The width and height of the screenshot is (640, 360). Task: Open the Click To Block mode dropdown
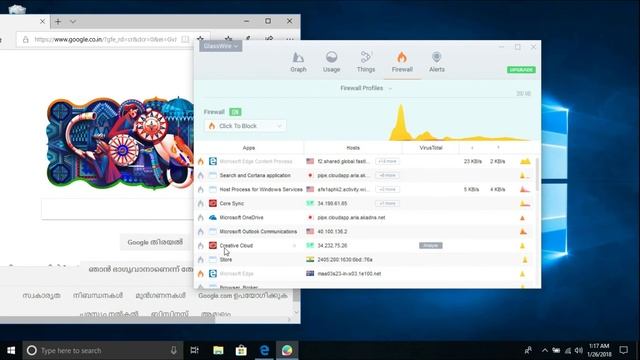click(245, 126)
